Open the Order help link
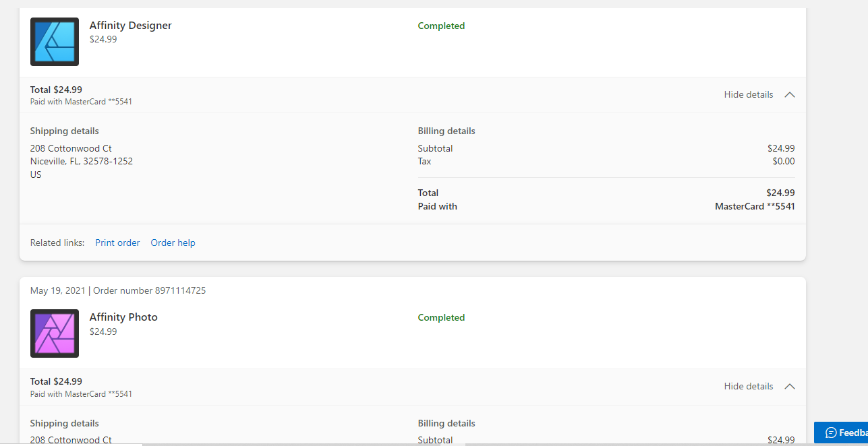This screenshot has height=446, width=868. pos(173,243)
